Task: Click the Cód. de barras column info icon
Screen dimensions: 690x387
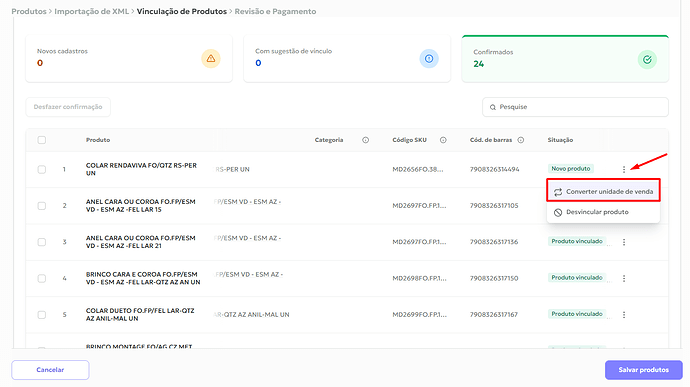Action: 521,140
